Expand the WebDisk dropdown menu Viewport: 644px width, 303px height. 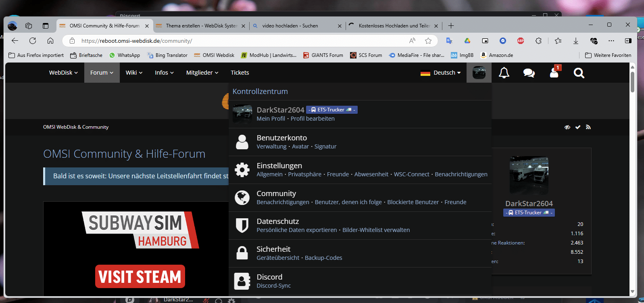(x=63, y=73)
